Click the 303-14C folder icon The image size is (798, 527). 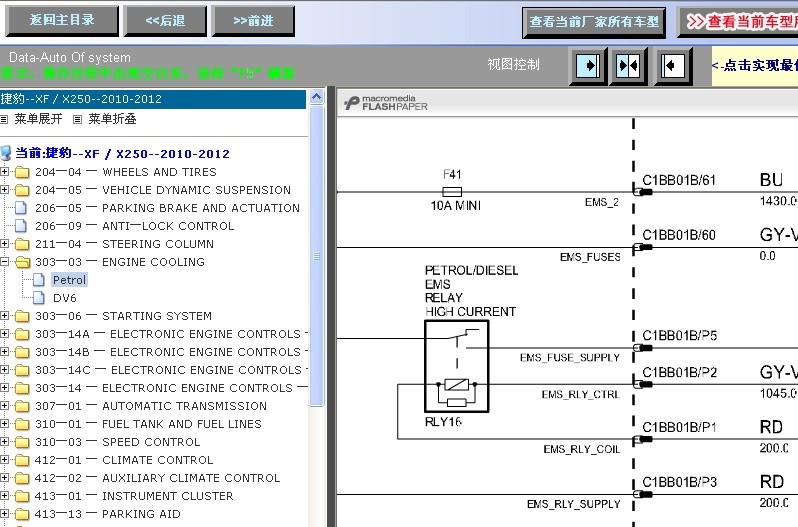coord(22,370)
